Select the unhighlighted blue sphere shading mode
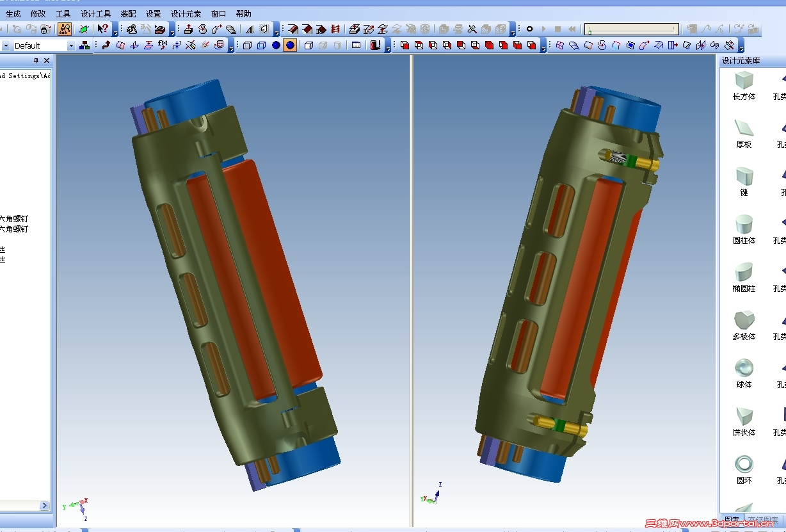786x532 pixels. point(276,45)
